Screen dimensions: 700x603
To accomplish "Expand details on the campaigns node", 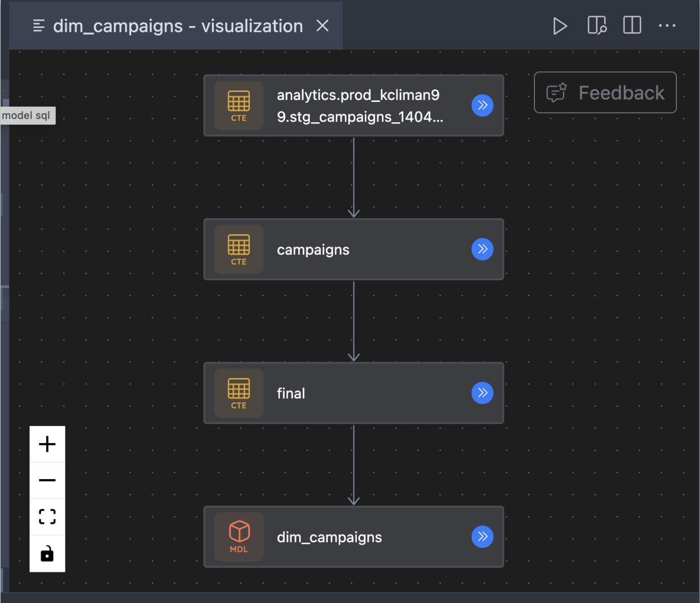I will (482, 249).
